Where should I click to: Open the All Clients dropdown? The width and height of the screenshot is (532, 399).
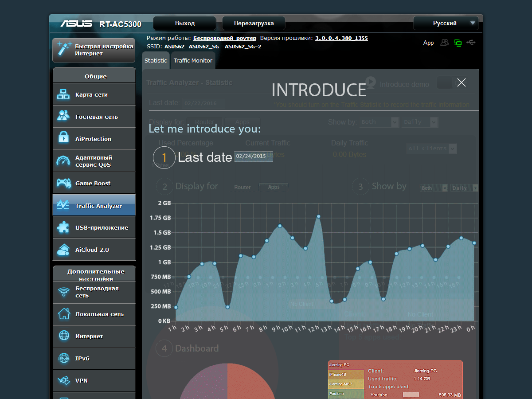431,149
